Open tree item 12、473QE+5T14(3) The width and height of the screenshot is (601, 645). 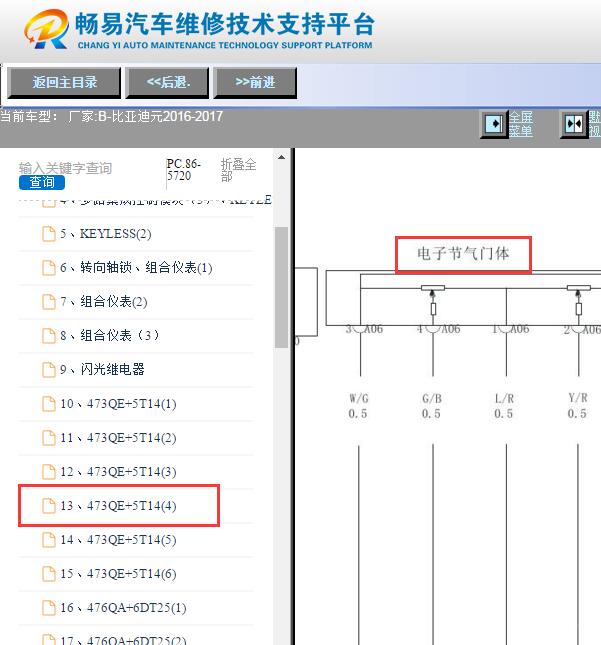point(118,471)
